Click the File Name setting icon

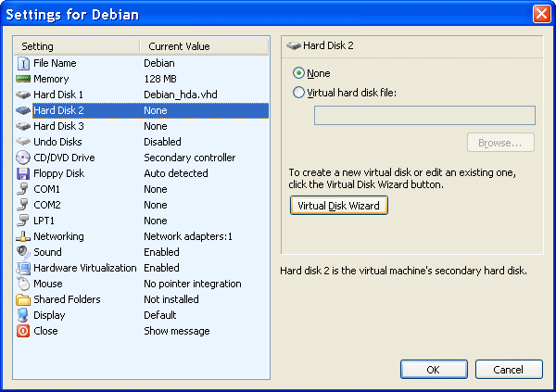click(x=23, y=64)
